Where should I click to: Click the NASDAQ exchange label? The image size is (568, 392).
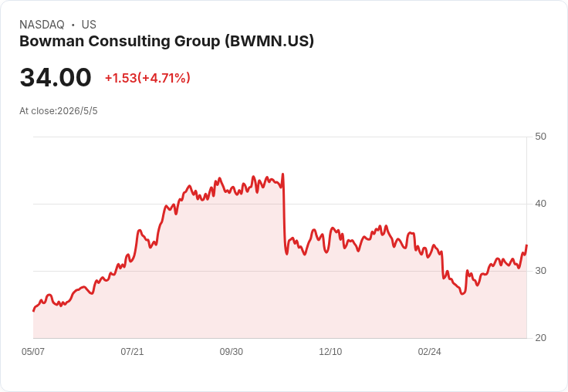[42, 25]
